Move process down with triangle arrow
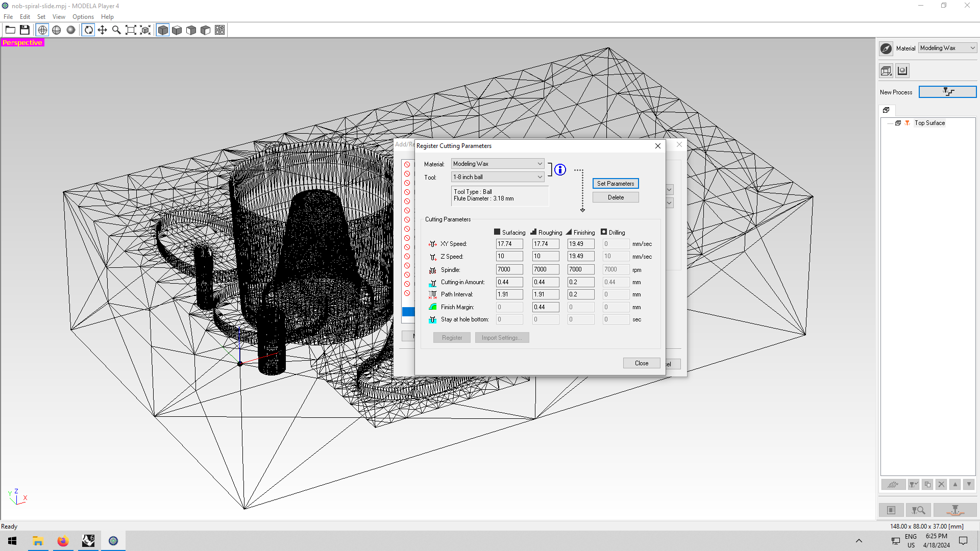980x551 pixels. coord(969,485)
